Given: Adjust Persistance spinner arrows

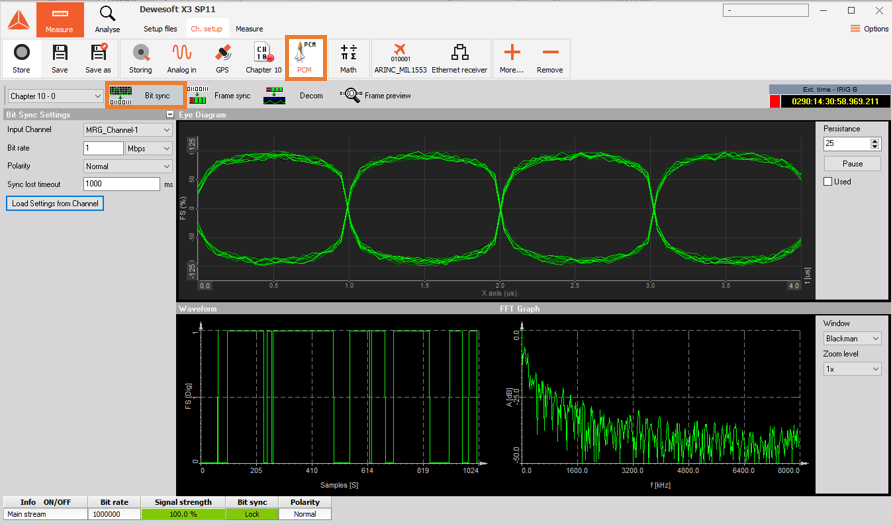Looking at the screenshot, I should coord(875,144).
